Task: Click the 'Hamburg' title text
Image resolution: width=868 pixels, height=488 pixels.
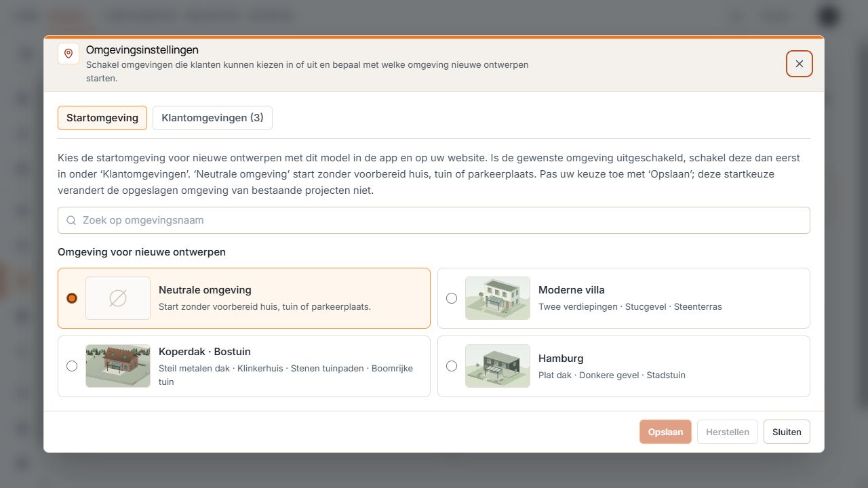Action: click(x=561, y=359)
